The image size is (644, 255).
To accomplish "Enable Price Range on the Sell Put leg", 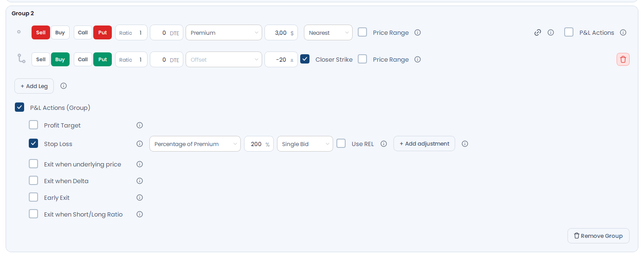I will pyautogui.click(x=362, y=32).
